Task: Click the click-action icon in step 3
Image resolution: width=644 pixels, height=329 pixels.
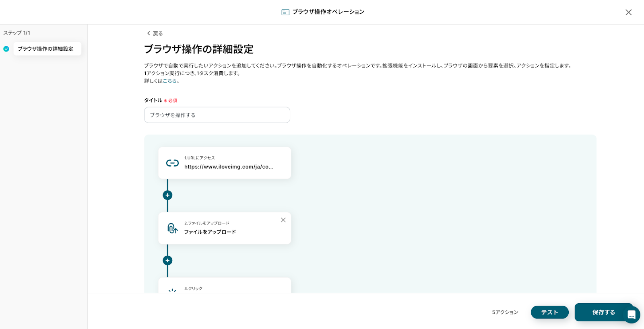Action: 172,290
